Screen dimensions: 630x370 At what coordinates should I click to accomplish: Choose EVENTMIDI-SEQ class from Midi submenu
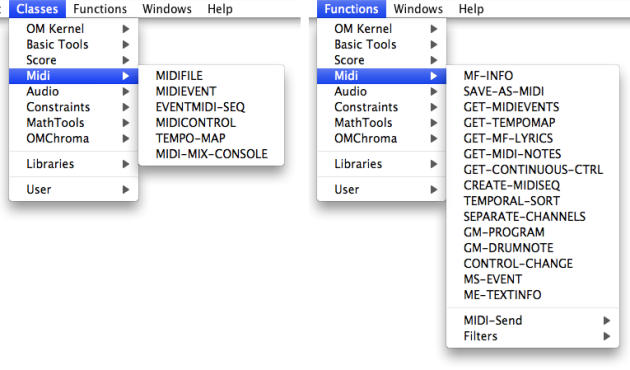click(x=211, y=107)
